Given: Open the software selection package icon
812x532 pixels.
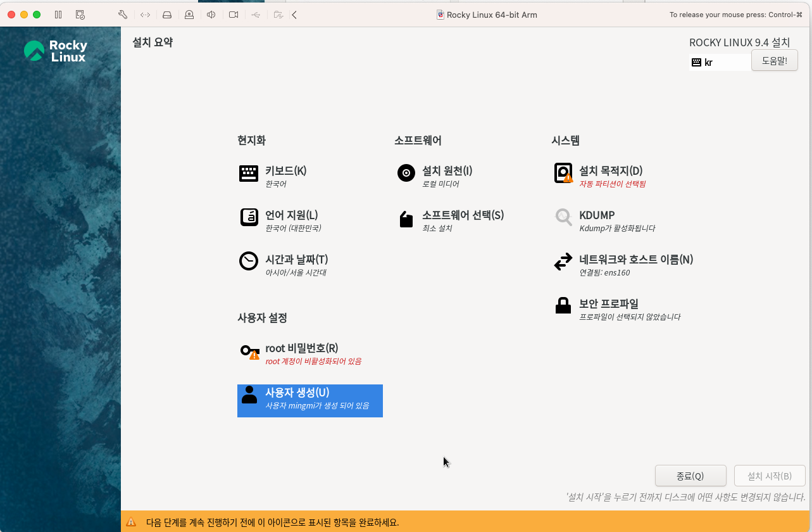Looking at the screenshot, I should coord(406,219).
